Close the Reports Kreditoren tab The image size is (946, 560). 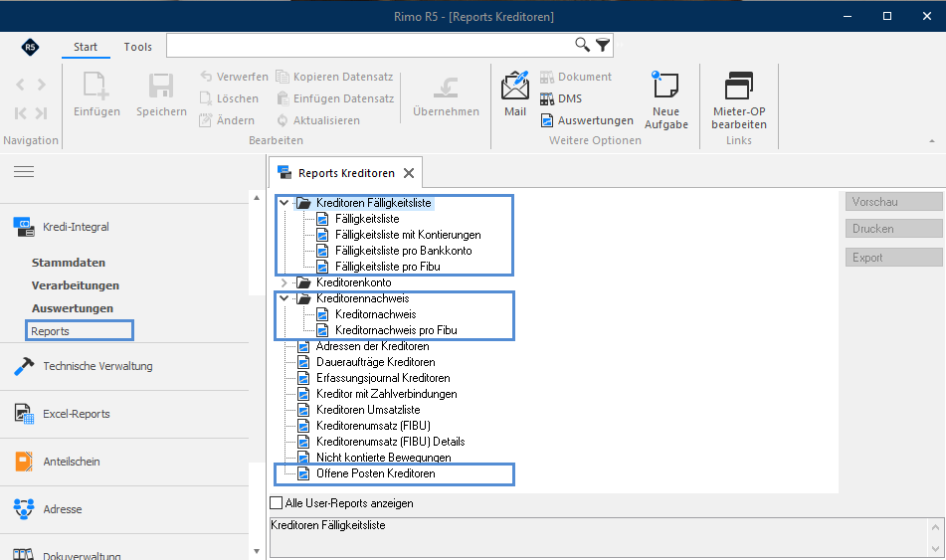click(409, 173)
